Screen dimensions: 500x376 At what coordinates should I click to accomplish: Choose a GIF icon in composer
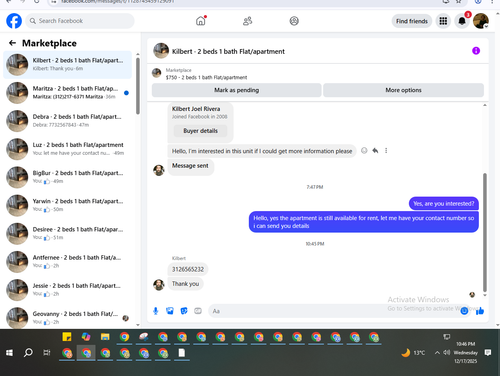198,311
